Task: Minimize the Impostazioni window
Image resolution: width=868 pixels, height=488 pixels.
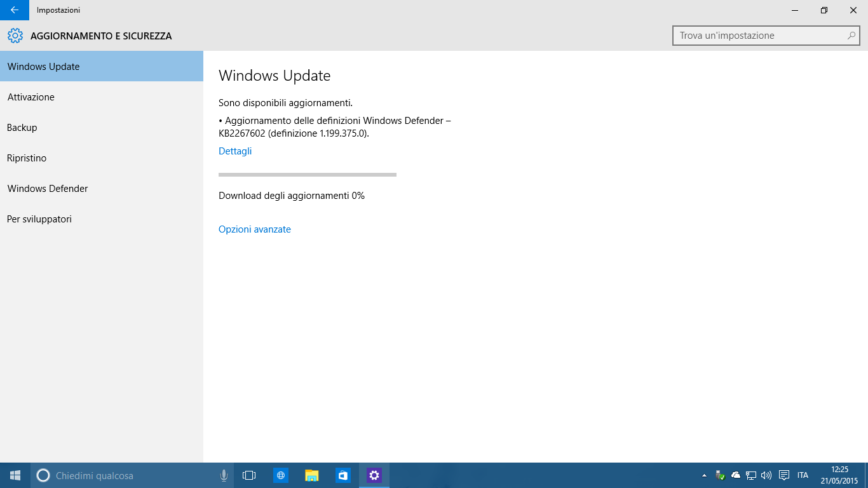Action: click(x=795, y=10)
